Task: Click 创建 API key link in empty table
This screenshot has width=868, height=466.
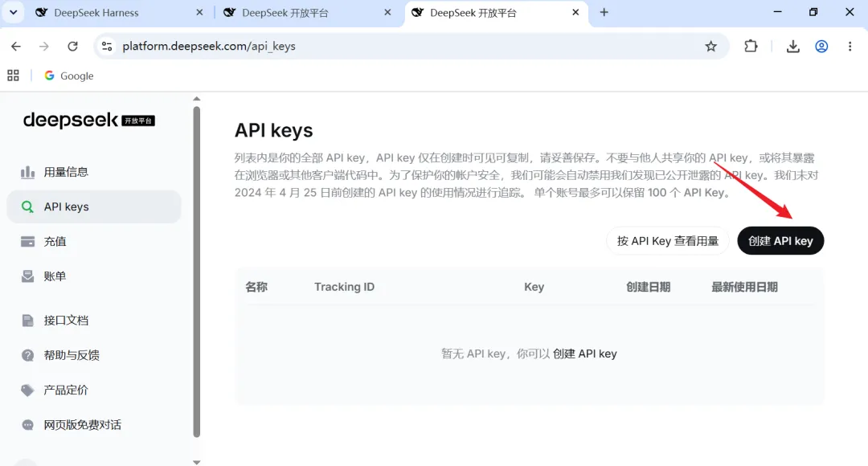Action: (x=584, y=354)
